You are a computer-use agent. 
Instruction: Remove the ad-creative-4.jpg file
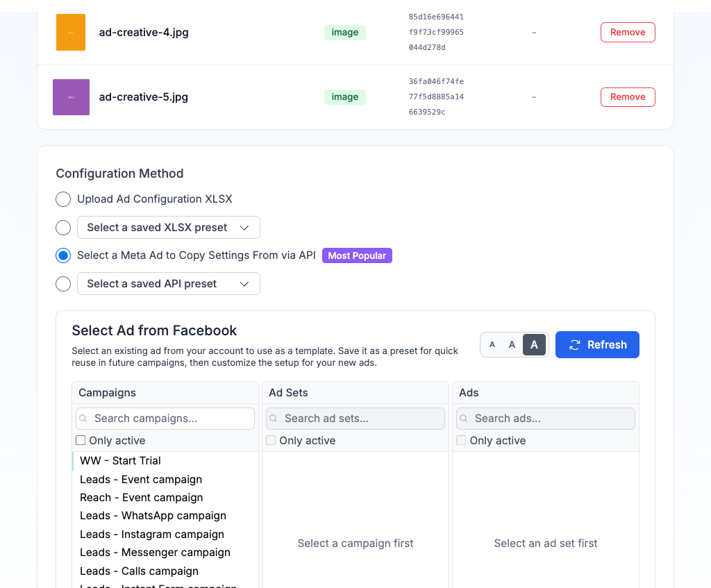click(628, 32)
